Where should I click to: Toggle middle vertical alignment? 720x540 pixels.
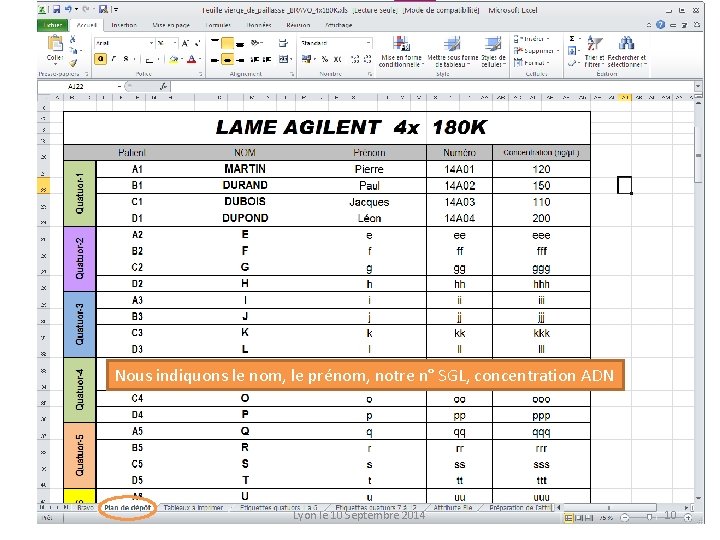[x=227, y=43]
